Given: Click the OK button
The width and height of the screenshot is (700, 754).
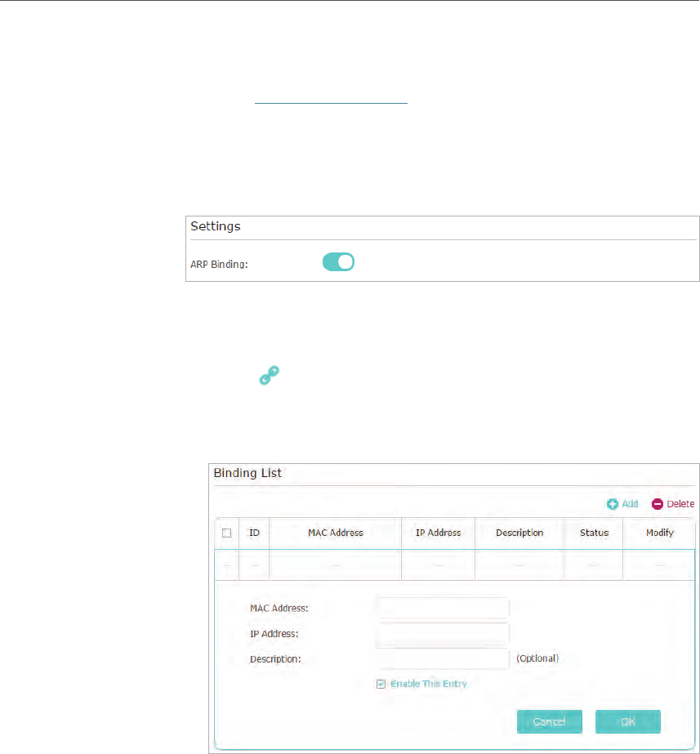Looking at the screenshot, I should coord(628,721).
